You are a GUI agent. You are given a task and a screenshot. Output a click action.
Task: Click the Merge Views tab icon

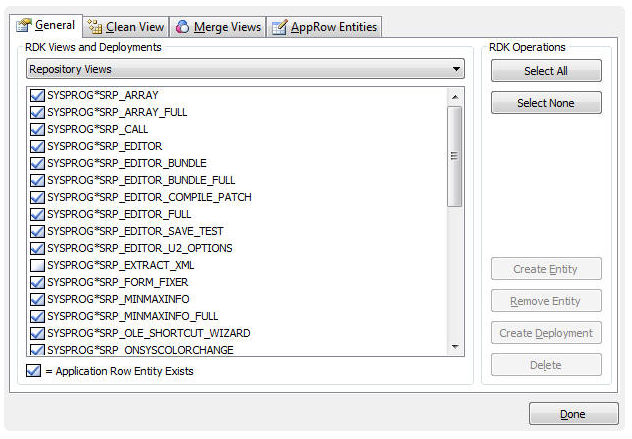click(182, 27)
